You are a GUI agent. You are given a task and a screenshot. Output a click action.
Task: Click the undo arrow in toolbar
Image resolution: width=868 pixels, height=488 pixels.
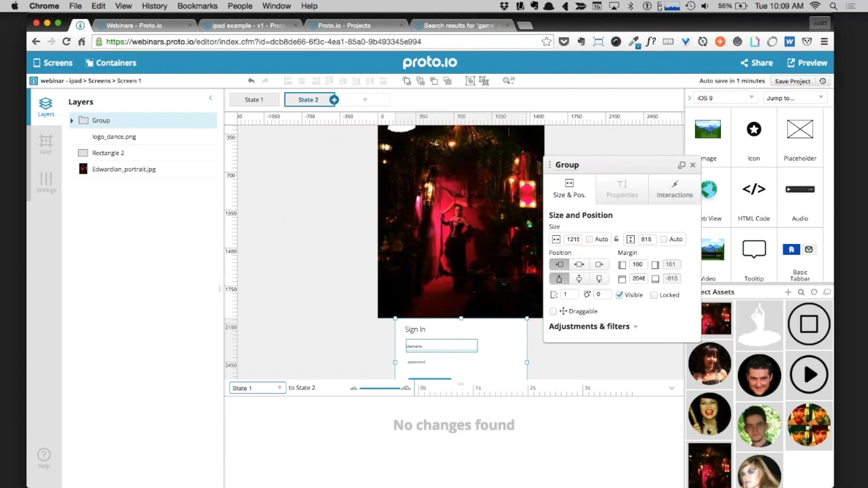coord(251,81)
